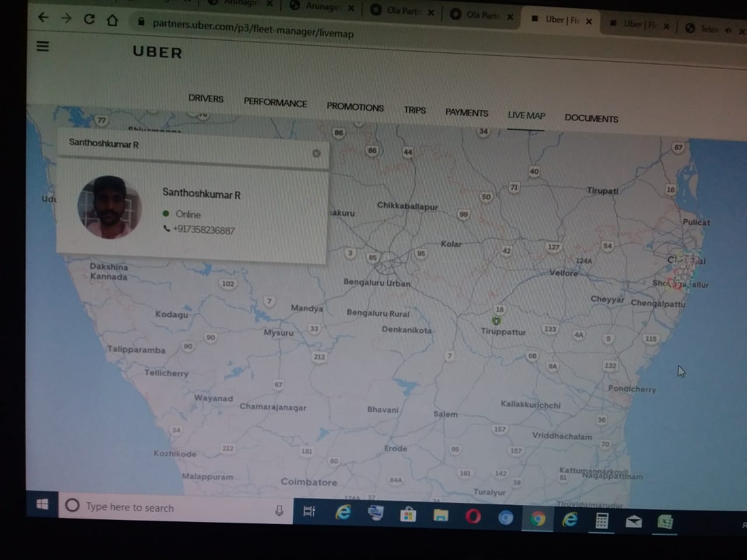Open Google Chrome taskbar icon
The image size is (747, 560).
coord(538,519)
